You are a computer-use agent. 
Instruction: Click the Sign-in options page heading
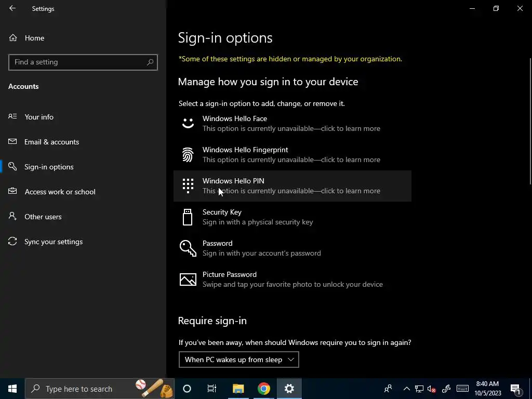coord(225,37)
